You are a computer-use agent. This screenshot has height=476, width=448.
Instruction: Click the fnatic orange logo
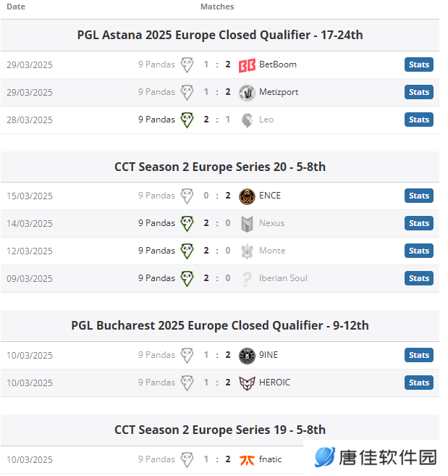click(247, 460)
